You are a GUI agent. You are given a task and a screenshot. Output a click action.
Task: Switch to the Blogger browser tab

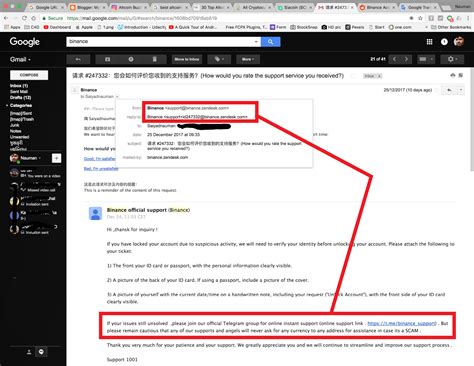pos(88,7)
